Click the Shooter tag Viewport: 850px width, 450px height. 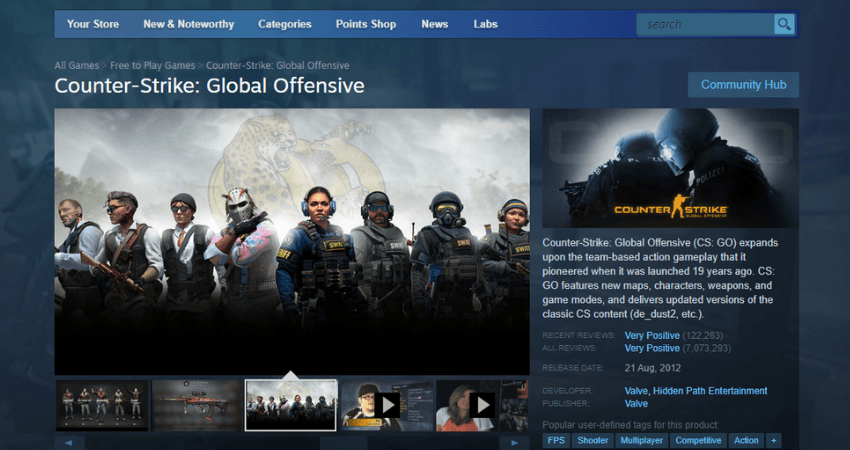tap(593, 440)
